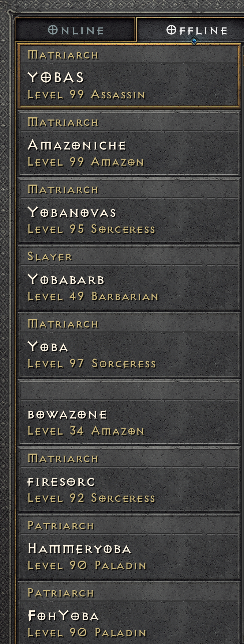Switch to the Online tab

(x=75, y=30)
